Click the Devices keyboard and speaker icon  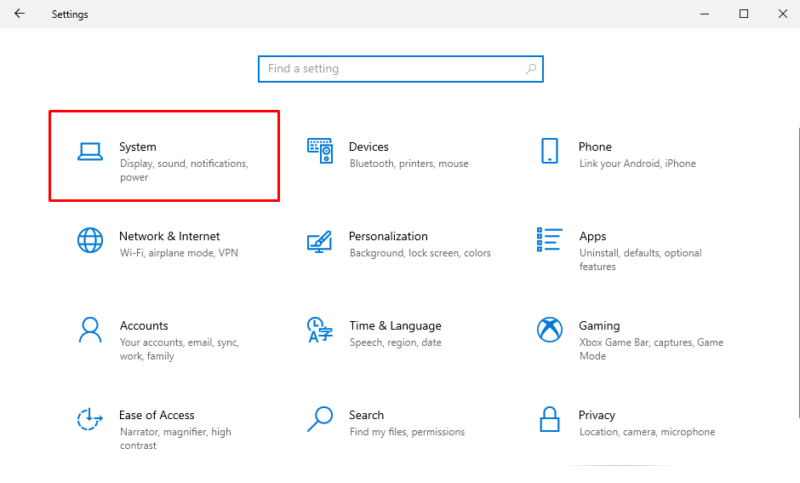click(319, 152)
